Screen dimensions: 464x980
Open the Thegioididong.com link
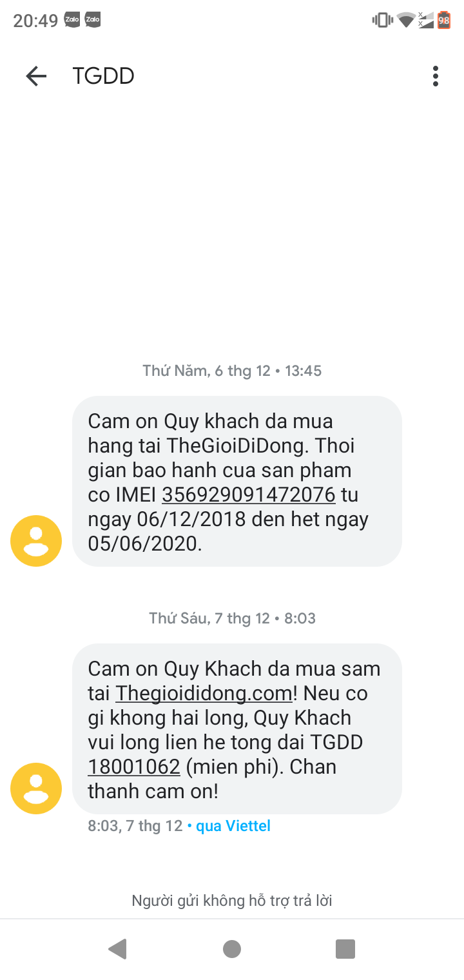[204, 694]
